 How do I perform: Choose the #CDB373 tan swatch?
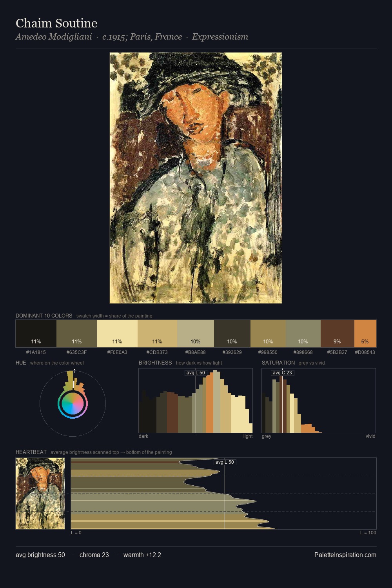[x=157, y=334]
